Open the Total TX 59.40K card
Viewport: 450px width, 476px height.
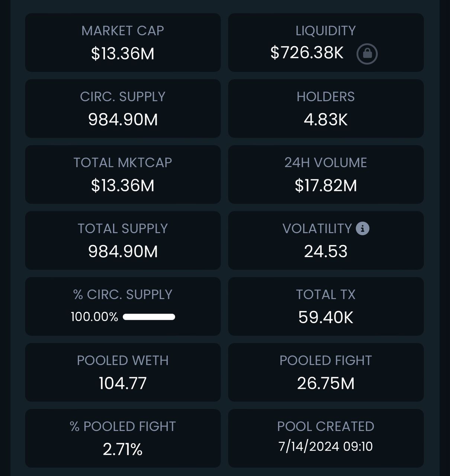[x=326, y=306]
